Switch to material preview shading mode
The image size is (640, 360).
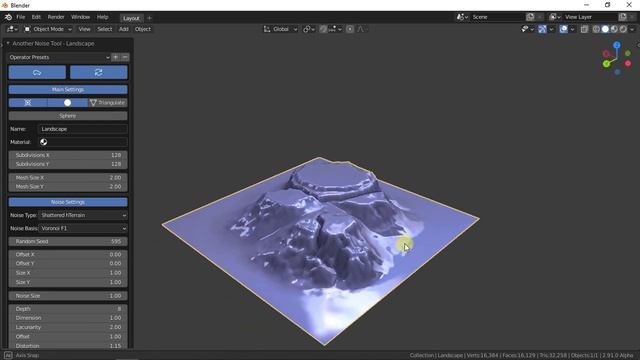tap(614, 29)
